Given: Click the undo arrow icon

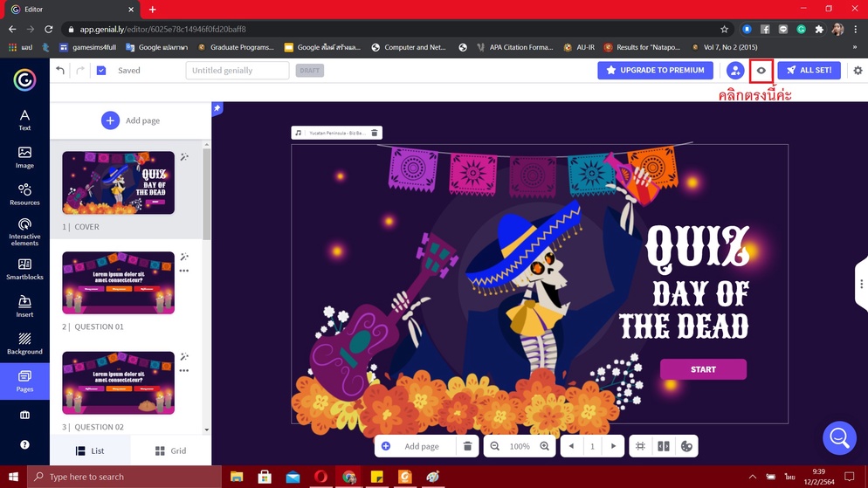Looking at the screenshot, I should (x=60, y=71).
